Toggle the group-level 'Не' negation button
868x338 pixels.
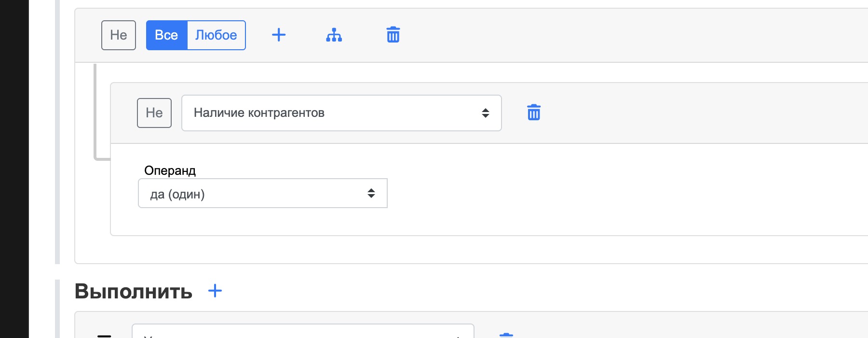(x=119, y=35)
